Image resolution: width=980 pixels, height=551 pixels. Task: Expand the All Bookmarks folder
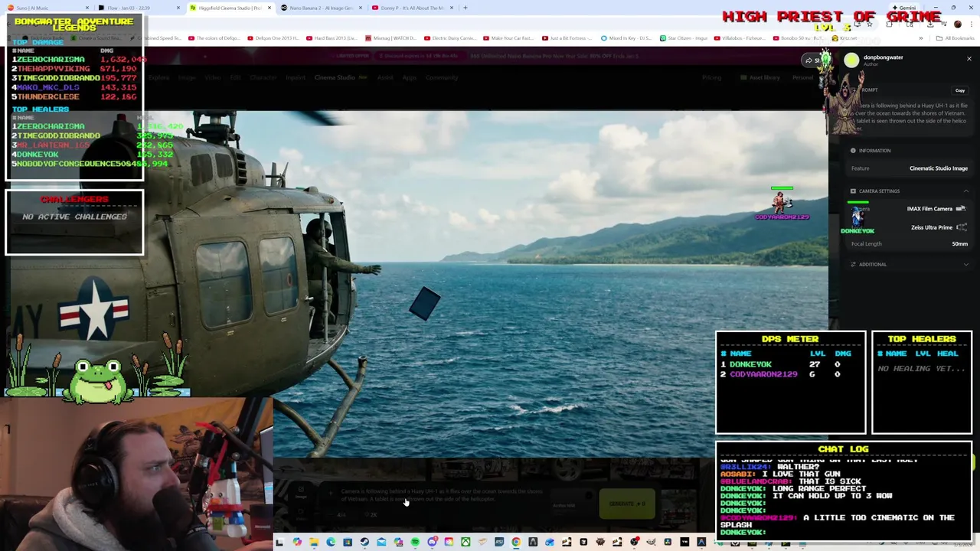click(x=956, y=38)
